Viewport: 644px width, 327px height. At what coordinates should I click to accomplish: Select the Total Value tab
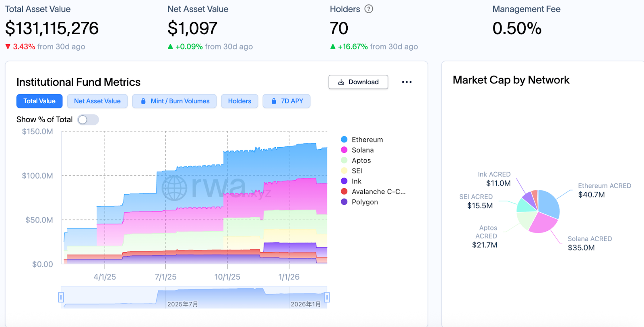point(39,101)
